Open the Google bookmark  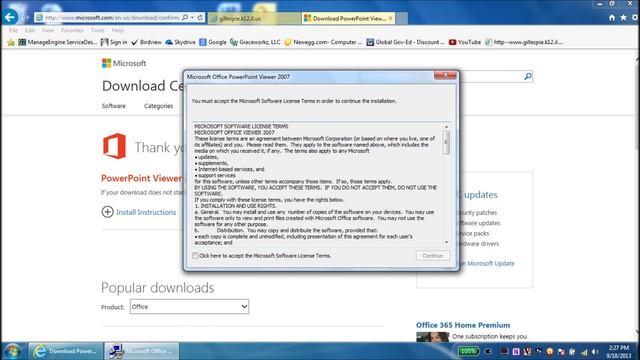[213, 42]
